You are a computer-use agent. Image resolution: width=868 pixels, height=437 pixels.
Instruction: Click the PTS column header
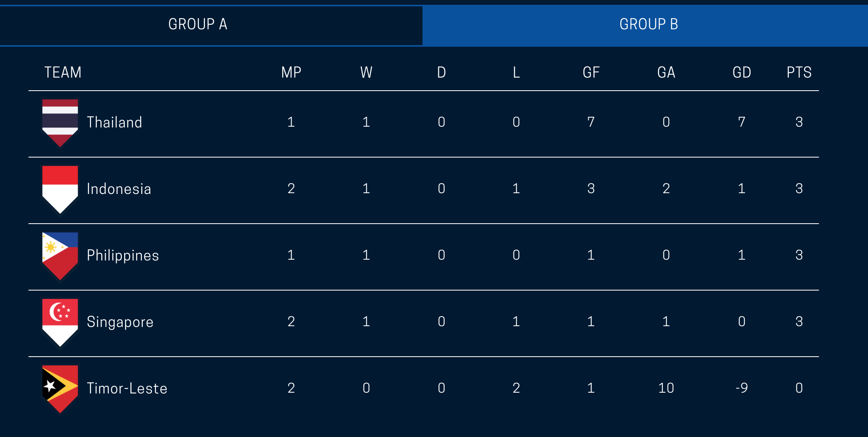(799, 72)
